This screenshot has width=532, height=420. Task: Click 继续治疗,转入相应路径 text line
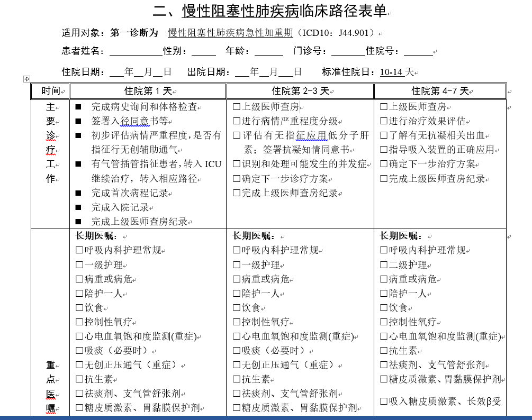coord(144,178)
